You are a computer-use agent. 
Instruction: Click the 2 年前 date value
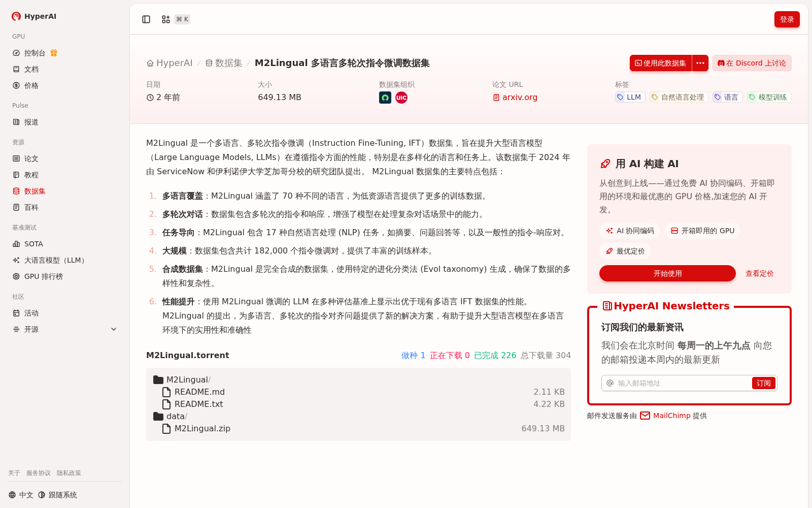(163, 97)
